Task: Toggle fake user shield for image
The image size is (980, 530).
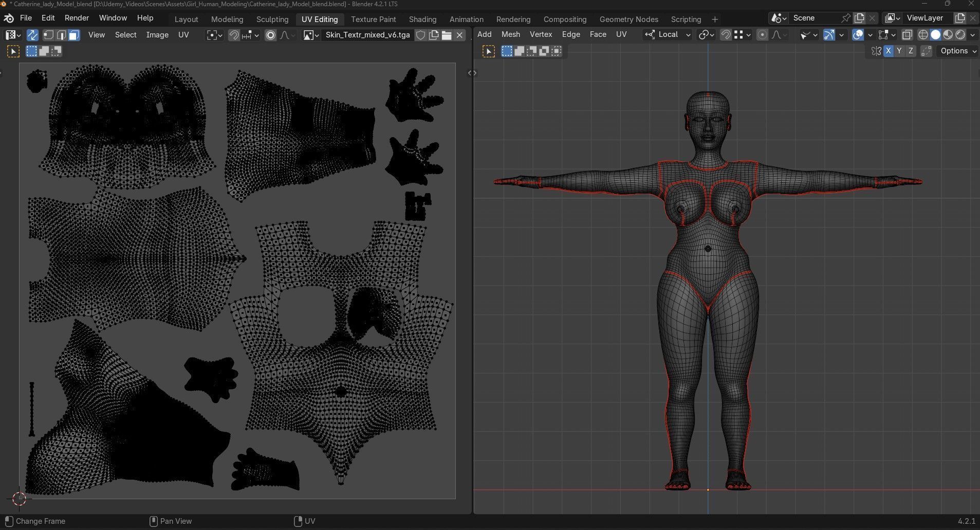Action: pyautogui.click(x=421, y=35)
